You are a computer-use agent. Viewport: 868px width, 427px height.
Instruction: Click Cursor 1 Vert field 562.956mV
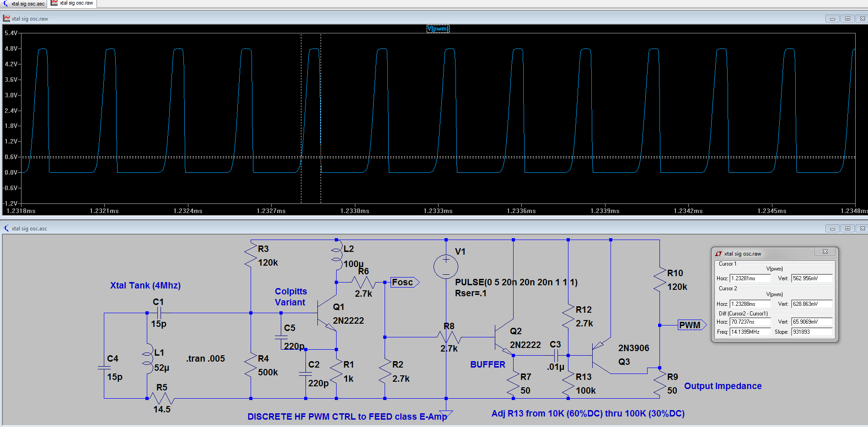pos(812,278)
